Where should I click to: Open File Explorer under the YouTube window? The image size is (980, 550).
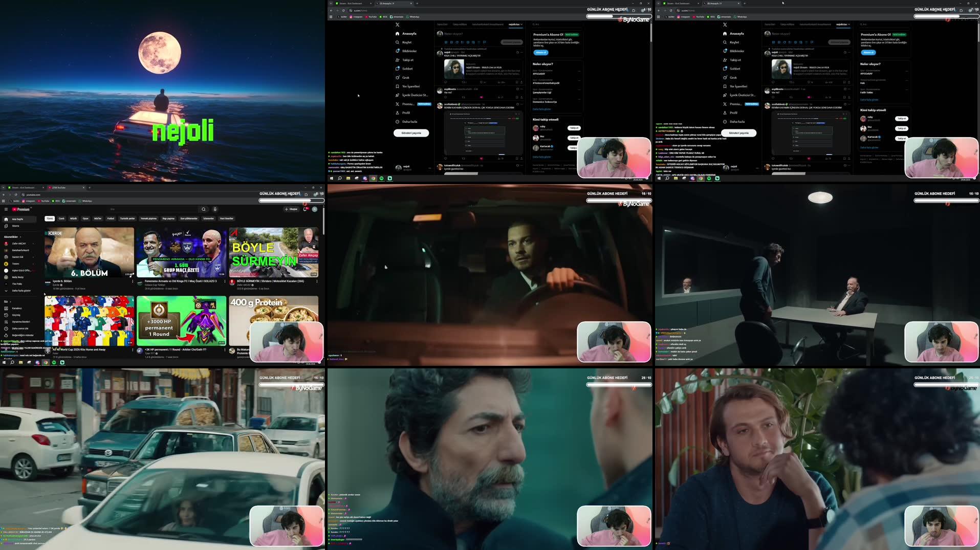(20, 363)
